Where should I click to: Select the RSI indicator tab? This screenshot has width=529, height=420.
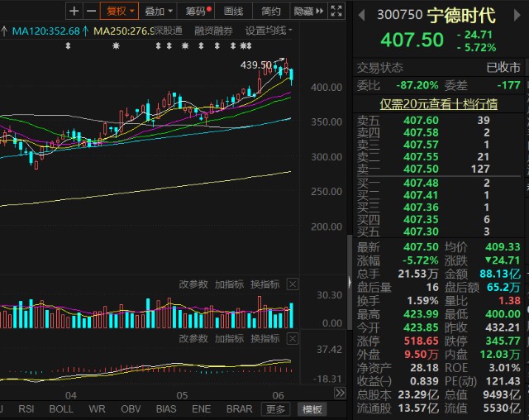pyautogui.click(x=26, y=409)
